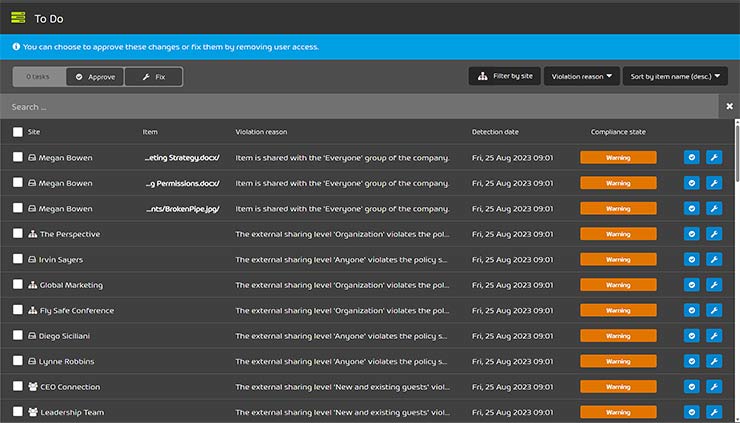Image resolution: width=740 pixels, height=423 pixels.
Task: Approve Fly Safe Conference via check icon
Action: tap(692, 310)
